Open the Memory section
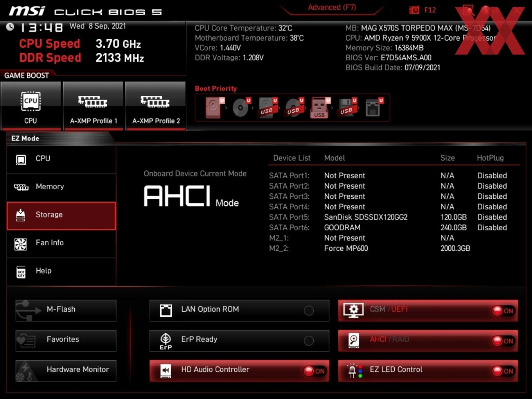The width and height of the screenshot is (532, 399). click(x=61, y=187)
